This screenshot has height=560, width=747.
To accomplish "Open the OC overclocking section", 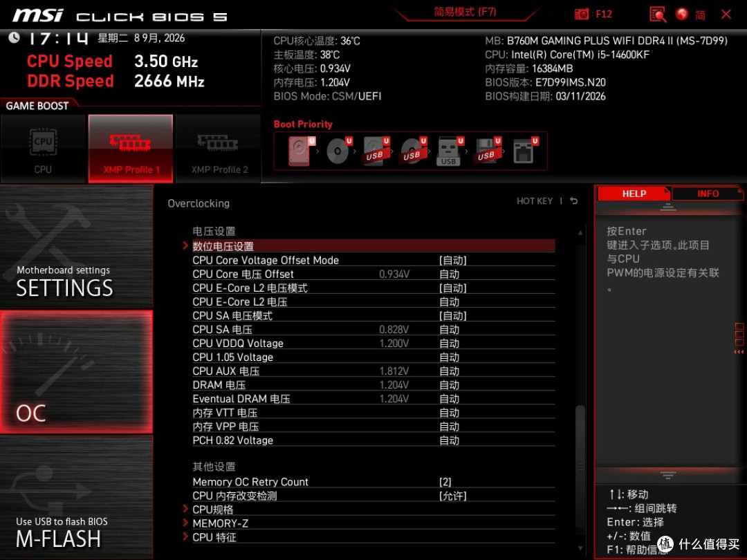I will coord(76,372).
